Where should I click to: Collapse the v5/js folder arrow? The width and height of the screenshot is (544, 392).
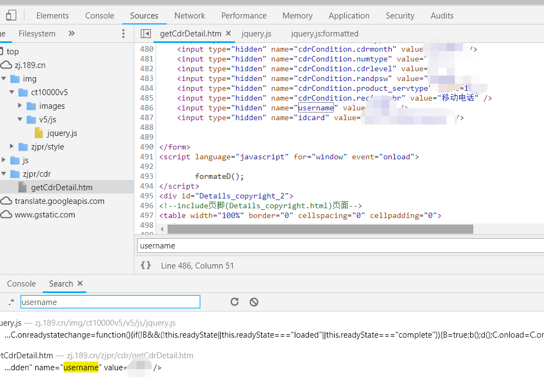click(20, 119)
